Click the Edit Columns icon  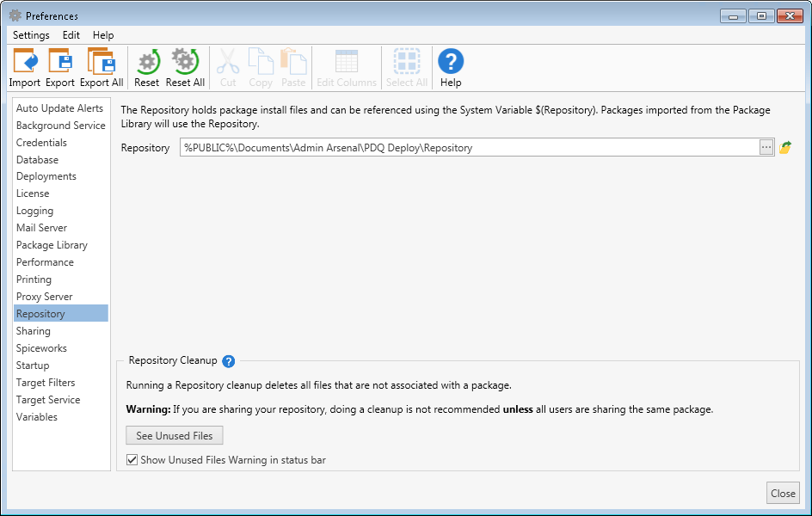(347, 68)
